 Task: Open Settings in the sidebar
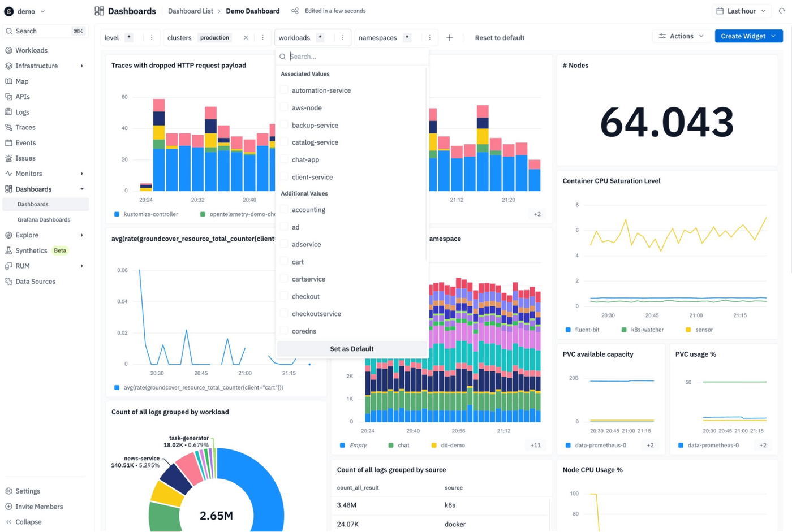(x=28, y=491)
